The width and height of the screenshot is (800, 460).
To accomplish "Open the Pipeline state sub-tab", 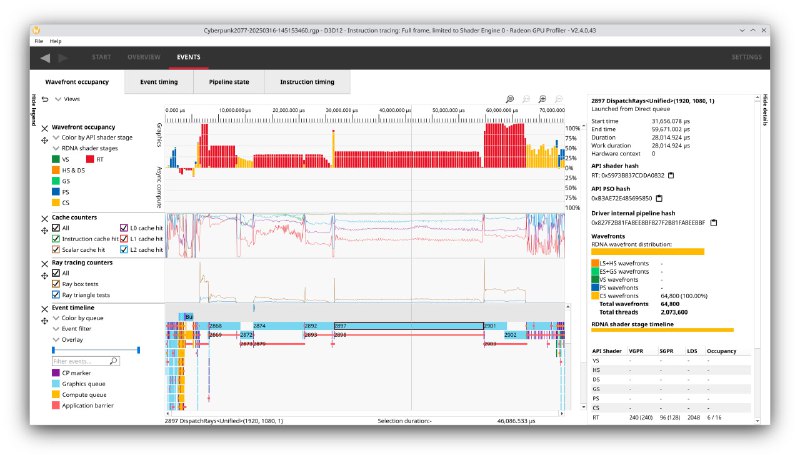I will coord(229,82).
